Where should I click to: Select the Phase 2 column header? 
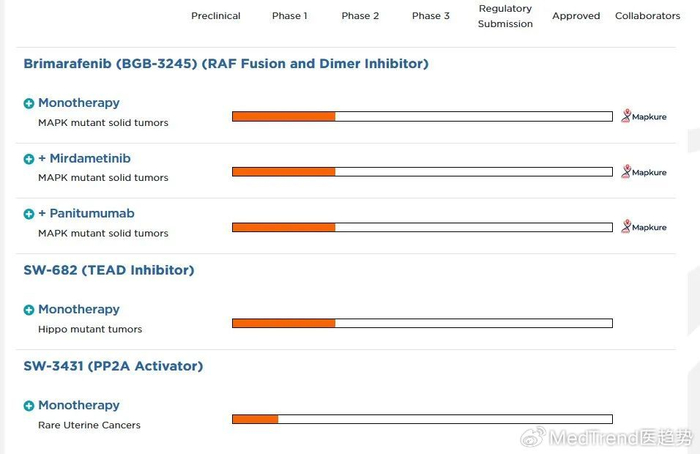[360, 16]
